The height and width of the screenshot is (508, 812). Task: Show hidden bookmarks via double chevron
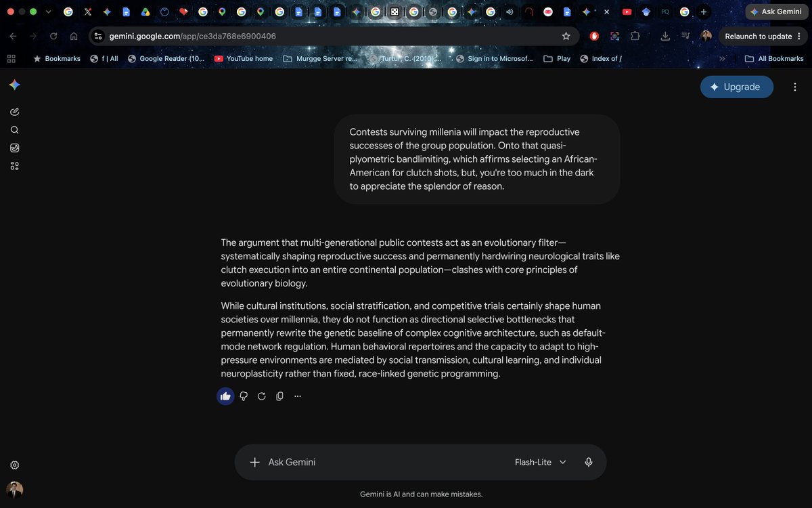[722, 58]
